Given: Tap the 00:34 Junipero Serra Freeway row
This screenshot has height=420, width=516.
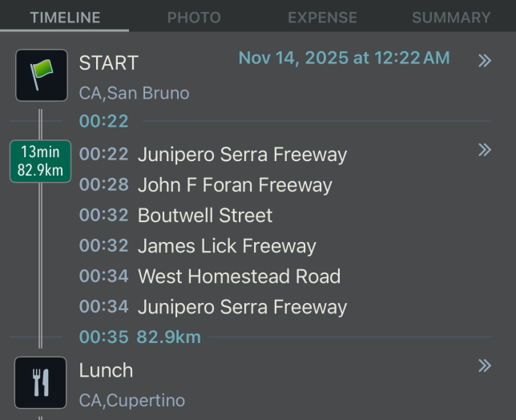Looking at the screenshot, I should 242,307.
